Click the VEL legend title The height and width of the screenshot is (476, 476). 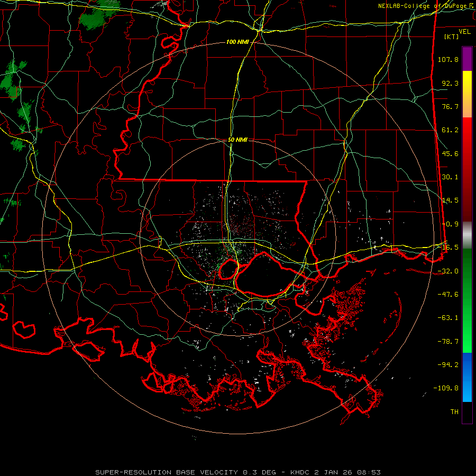464,32
